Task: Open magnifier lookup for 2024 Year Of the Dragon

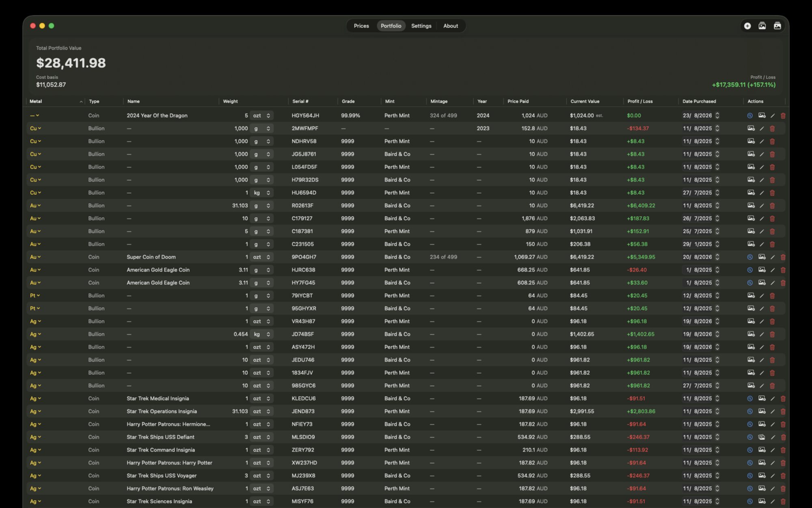Action: (x=750, y=116)
